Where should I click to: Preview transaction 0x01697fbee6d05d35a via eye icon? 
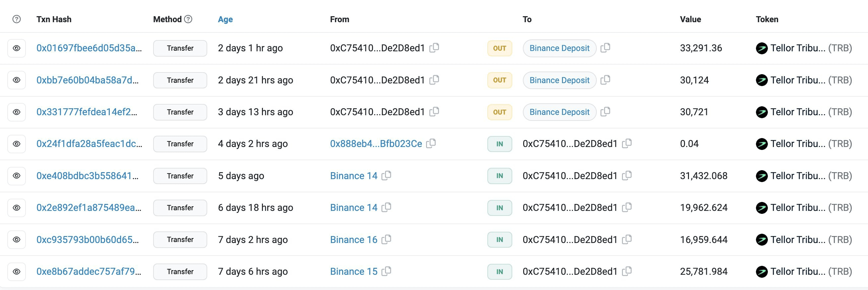click(17, 48)
